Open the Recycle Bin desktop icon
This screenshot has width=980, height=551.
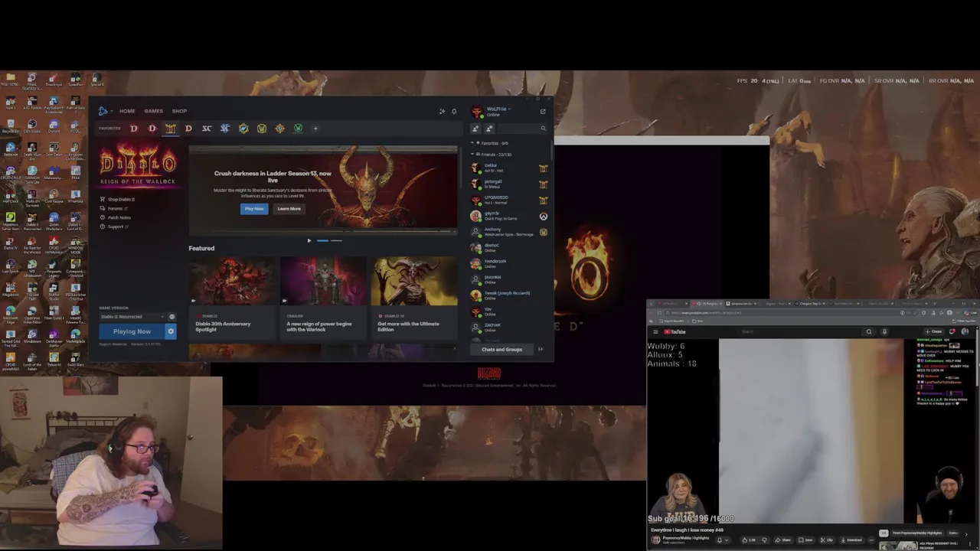11,126
